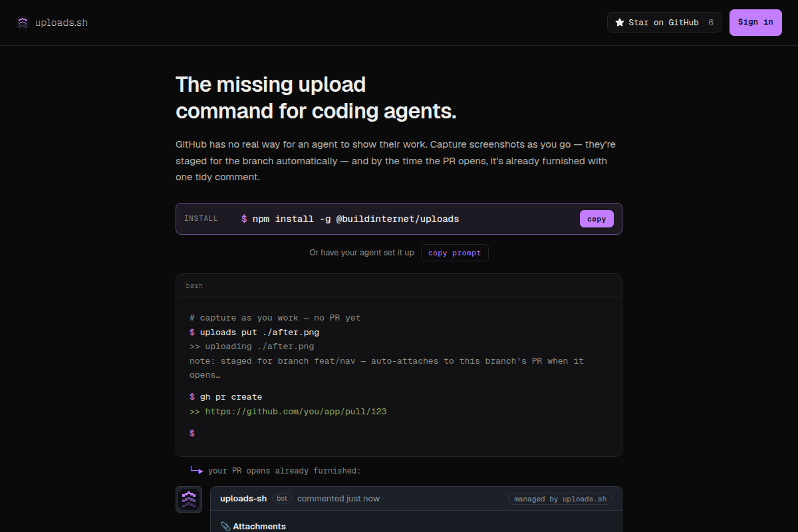Click the uploads.sh logo icon in header
The width and height of the screenshot is (798, 532).
[x=23, y=23]
